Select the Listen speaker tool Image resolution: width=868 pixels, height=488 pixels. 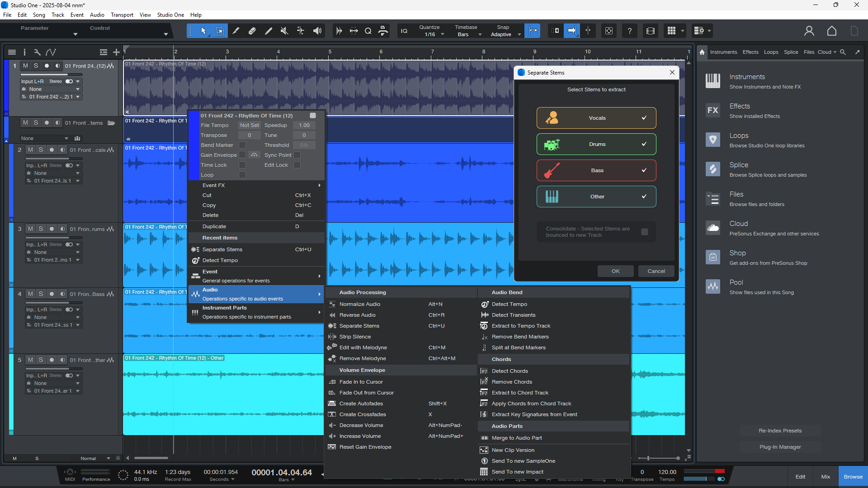(x=317, y=31)
